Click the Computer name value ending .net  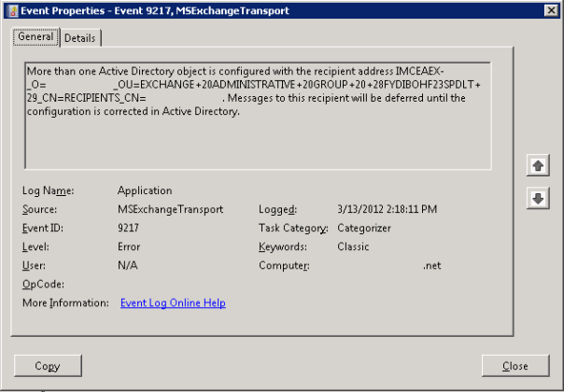(430, 266)
